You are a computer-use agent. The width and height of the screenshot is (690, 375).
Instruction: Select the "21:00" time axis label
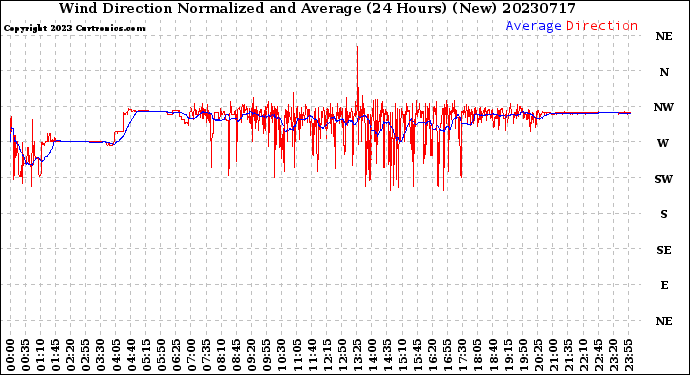pos(553,355)
